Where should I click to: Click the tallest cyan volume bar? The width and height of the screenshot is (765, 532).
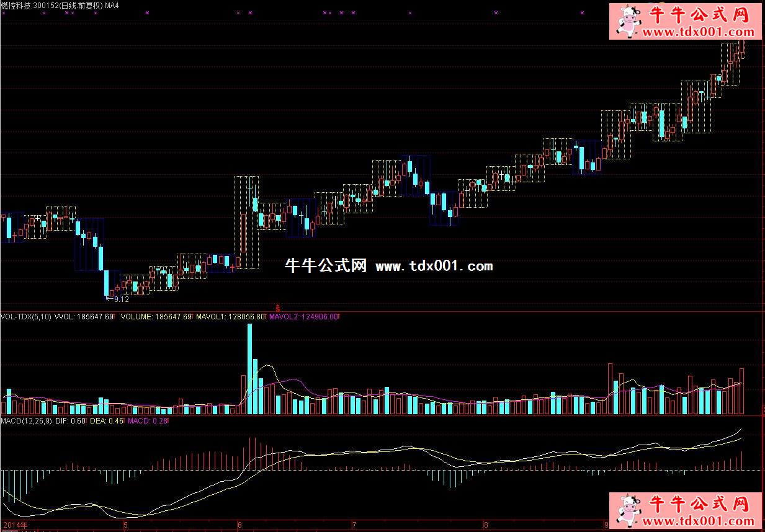coord(250,368)
